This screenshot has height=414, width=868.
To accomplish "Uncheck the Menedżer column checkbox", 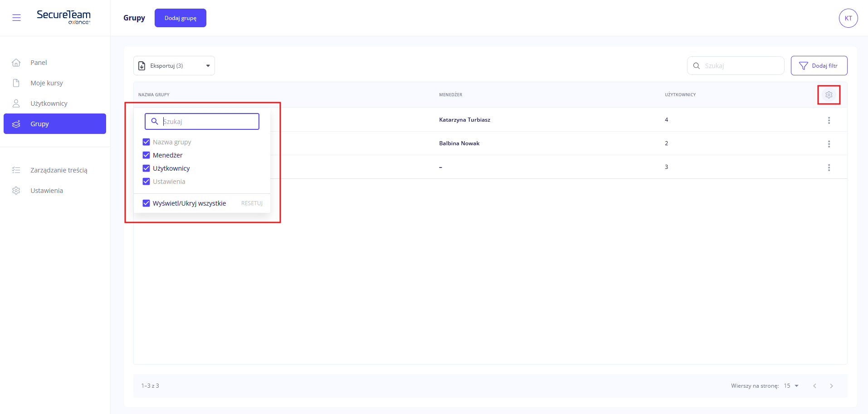I will tap(146, 155).
